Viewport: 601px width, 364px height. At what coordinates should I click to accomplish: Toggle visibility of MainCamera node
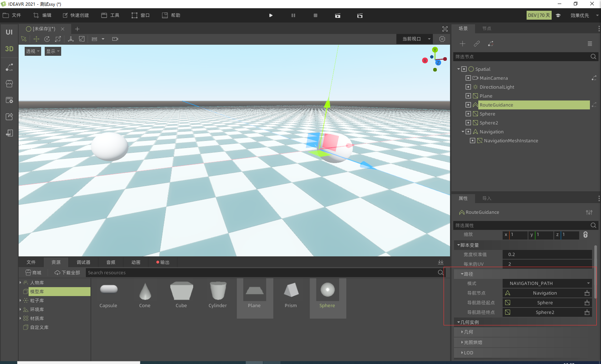(468, 78)
